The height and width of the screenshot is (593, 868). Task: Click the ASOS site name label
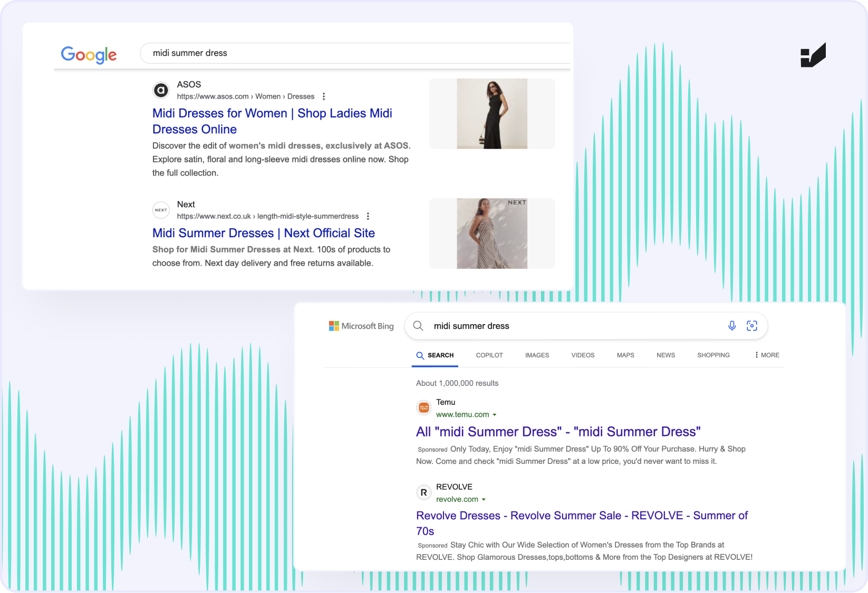(x=189, y=84)
